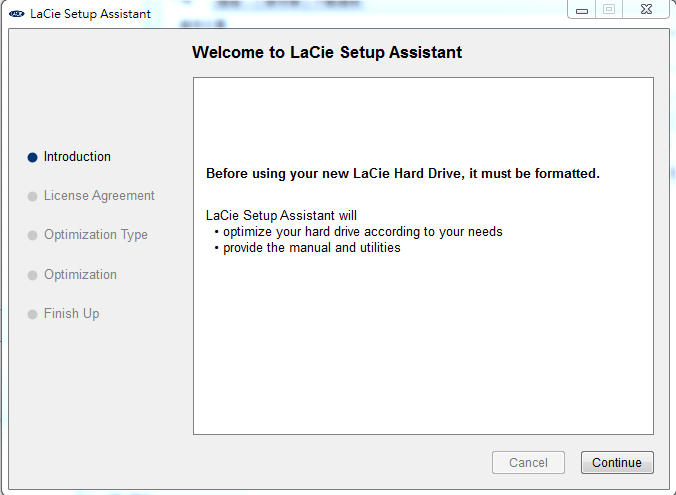Go to the Optimization Type step label
The width and height of the screenshot is (676, 495).
pyautogui.click(x=95, y=235)
